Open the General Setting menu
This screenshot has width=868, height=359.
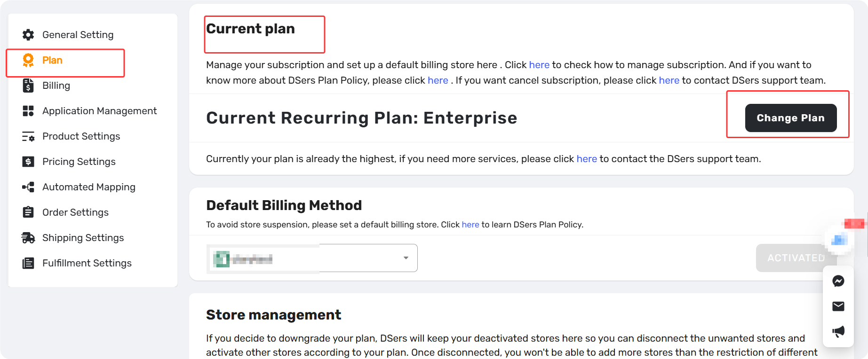78,35
